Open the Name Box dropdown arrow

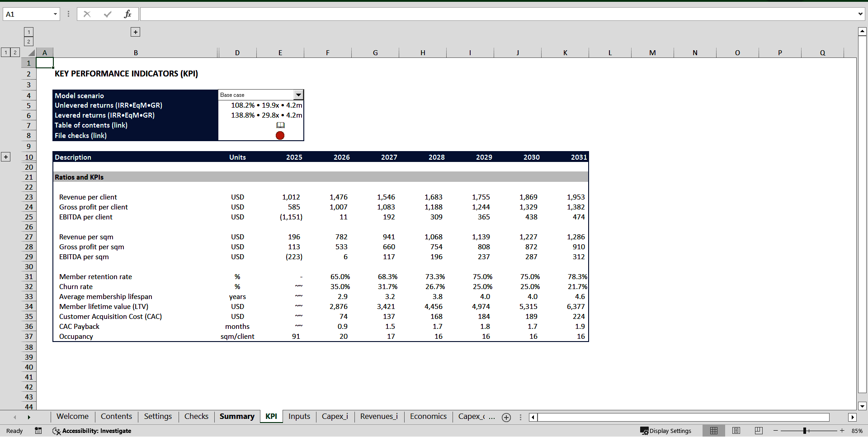point(55,14)
